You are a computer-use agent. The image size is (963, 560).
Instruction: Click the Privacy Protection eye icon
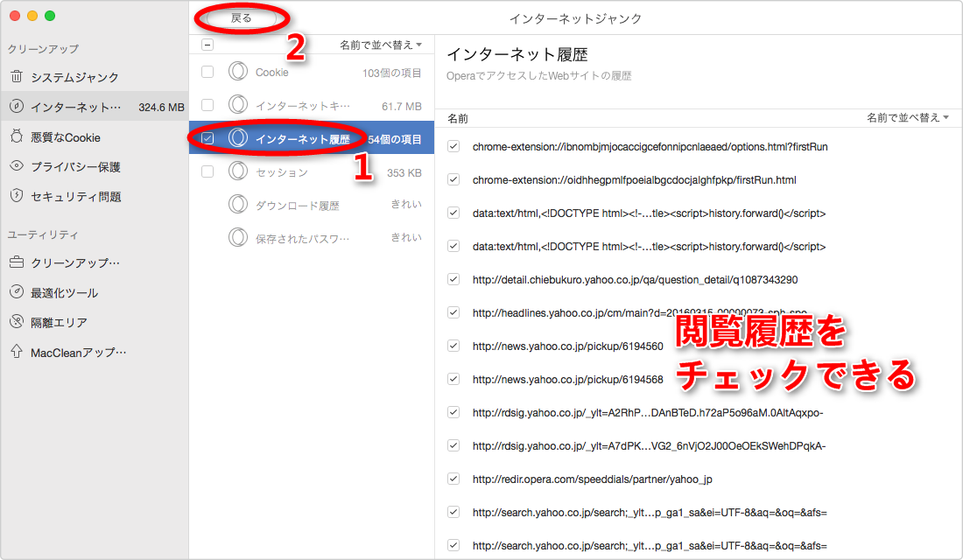[17, 165]
